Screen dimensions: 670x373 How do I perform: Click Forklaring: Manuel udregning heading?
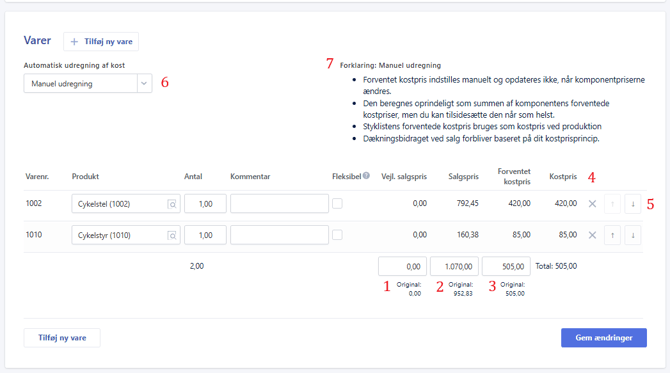coord(390,65)
